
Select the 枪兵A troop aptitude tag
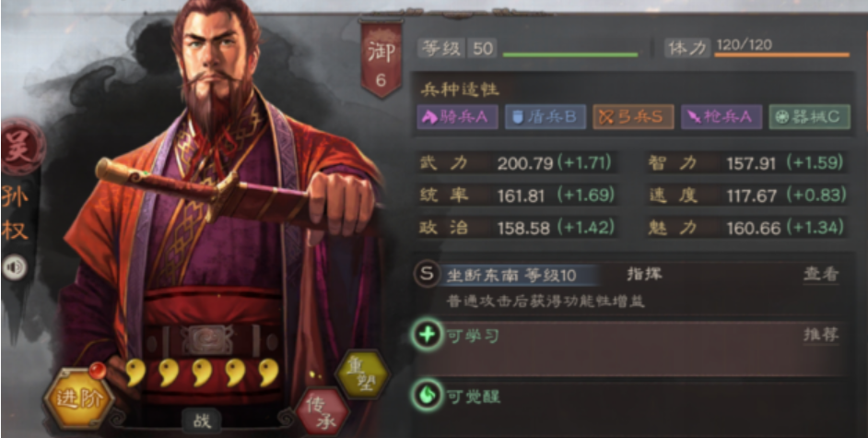tap(721, 117)
